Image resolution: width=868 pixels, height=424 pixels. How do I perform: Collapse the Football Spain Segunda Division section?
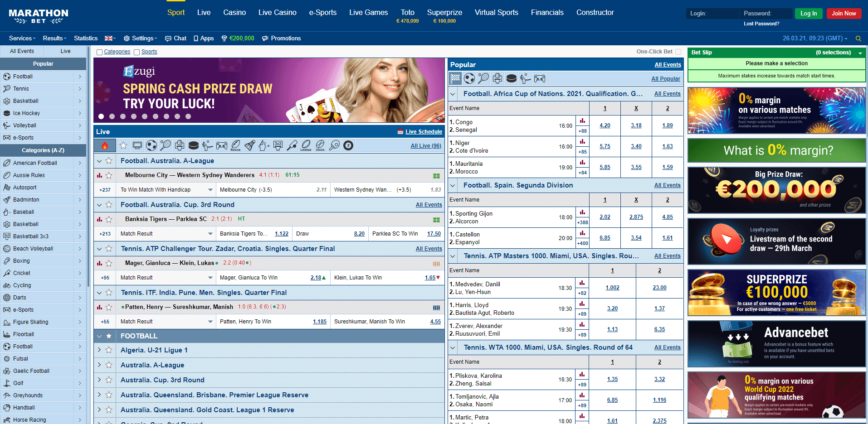click(452, 185)
